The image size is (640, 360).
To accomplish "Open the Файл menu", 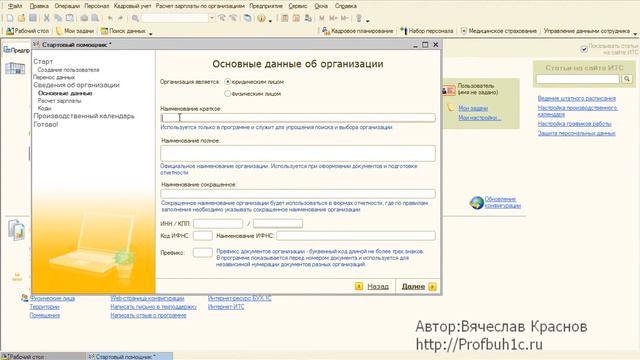I will coord(16,6).
